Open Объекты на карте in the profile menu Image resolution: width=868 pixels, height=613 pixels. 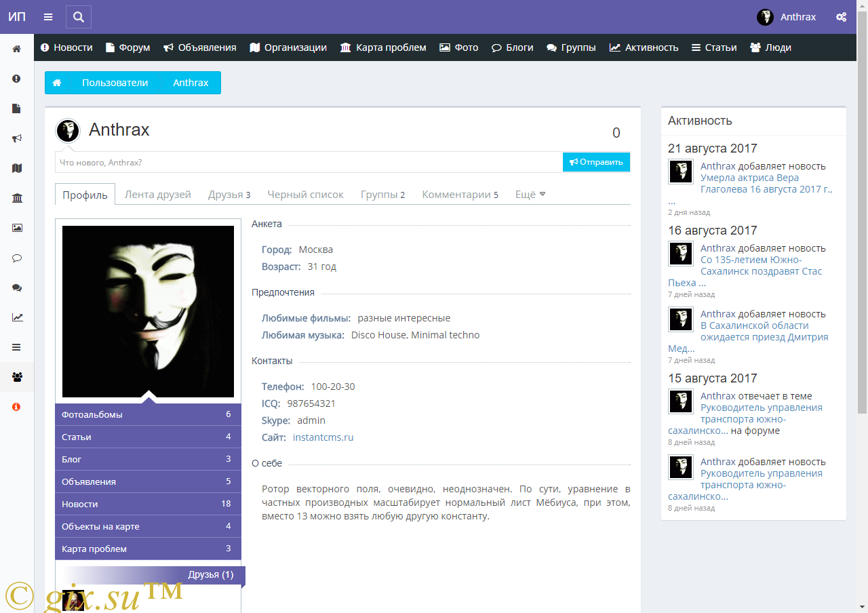[148, 526]
